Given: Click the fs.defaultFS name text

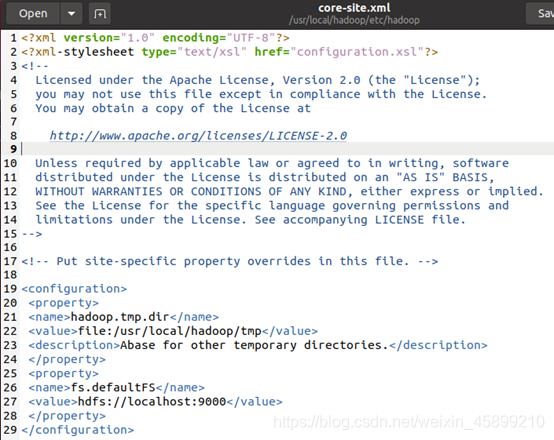Looking at the screenshot, I should point(113,388).
